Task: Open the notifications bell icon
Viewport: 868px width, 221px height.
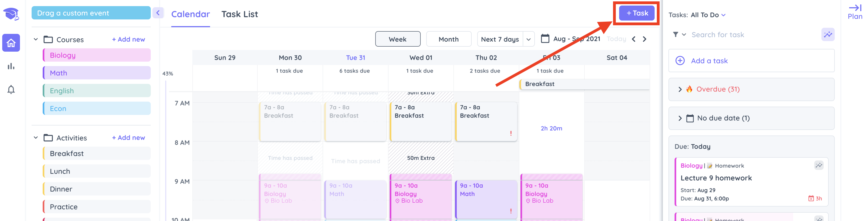Action: [x=11, y=89]
